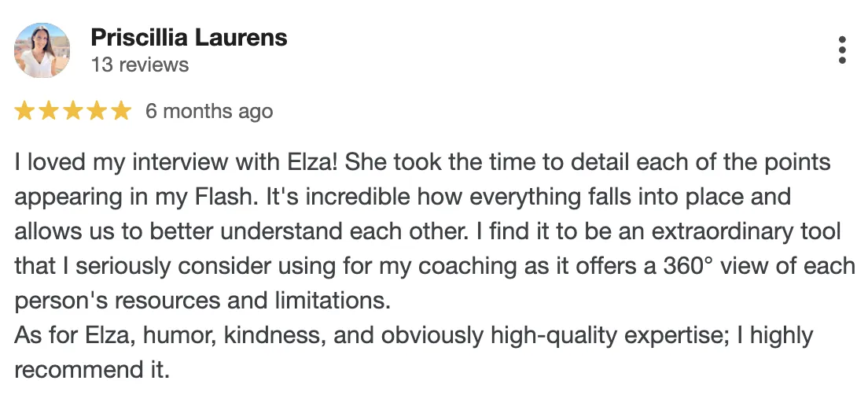Click the final words 'recommend it.'
The height and width of the screenshot is (399, 868).
point(92,370)
